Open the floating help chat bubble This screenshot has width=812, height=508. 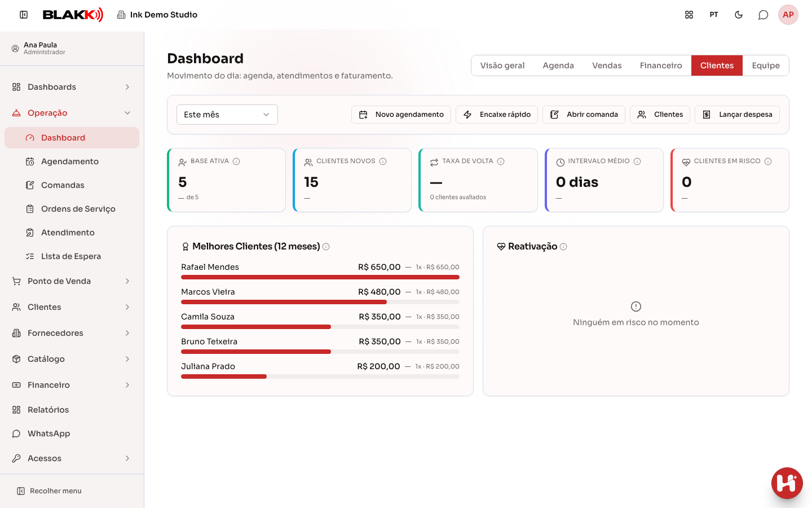[787, 483]
